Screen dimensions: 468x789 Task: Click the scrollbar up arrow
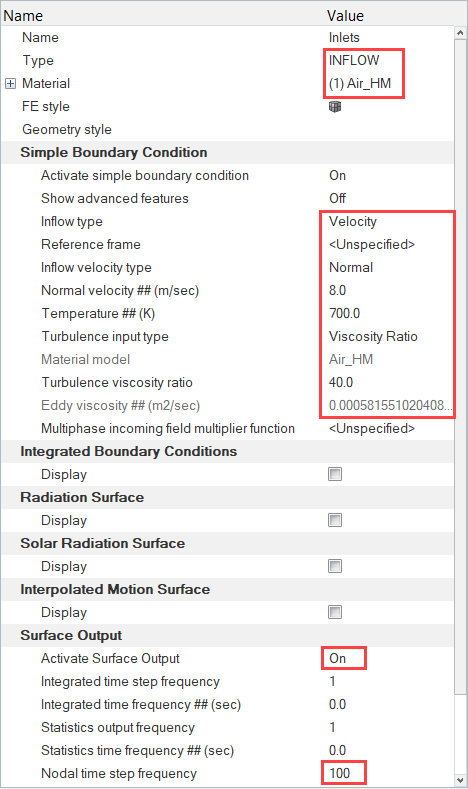point(460,33)
